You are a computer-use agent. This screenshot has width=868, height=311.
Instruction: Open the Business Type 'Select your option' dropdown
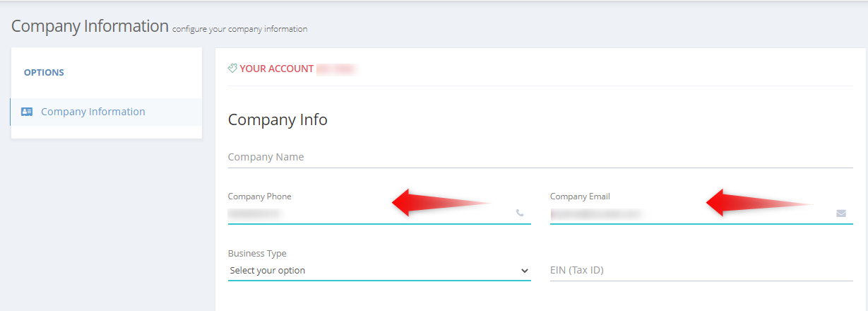[379, 270]
